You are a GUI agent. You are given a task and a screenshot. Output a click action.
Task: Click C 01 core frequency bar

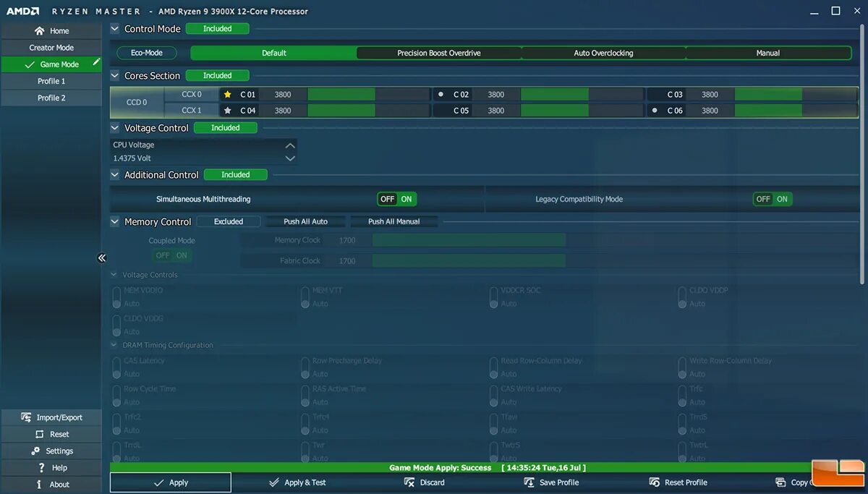tap(368, 94)
